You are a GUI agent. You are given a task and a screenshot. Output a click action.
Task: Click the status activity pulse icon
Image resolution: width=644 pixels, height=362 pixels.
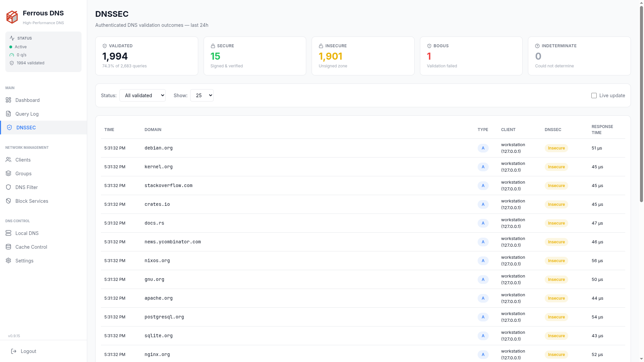12,38
